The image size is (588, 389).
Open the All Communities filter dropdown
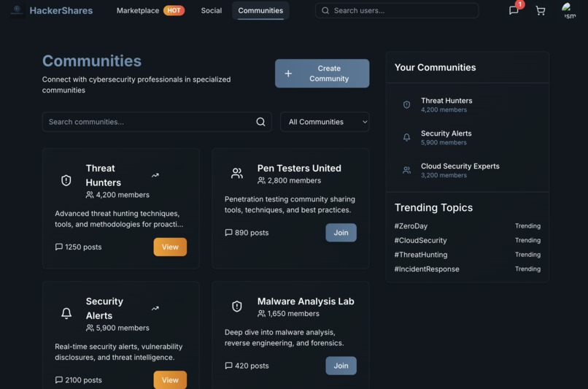coord(325,122)
